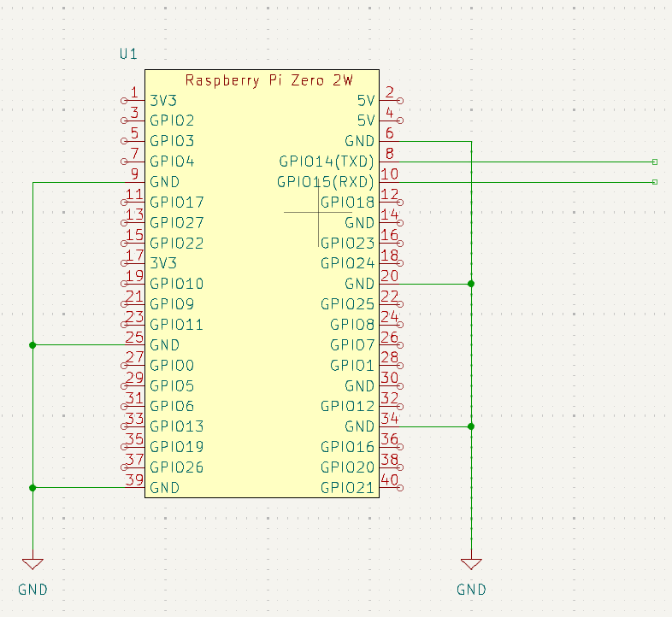Click junction dot on pin 39 wire
Image resolution: width=672 pixels, height=617 pixels.
(x=32, y=488)
